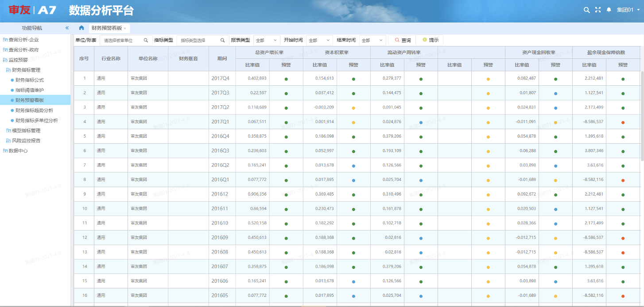Go to the home tab icon
This screenshot has width=644, height=307.
point(81,28)
